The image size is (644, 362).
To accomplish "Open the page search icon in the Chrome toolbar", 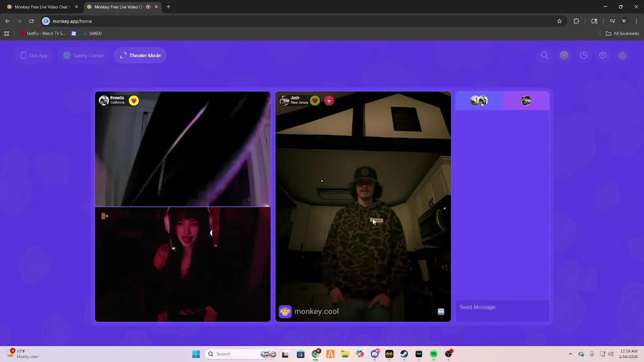I will click(x=594, y=21).
